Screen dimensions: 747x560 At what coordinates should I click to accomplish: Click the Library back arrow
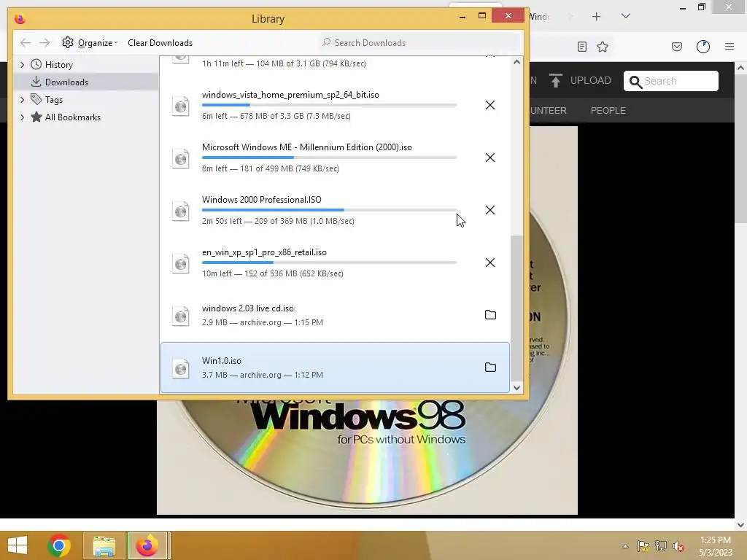[x=26, y=43]
